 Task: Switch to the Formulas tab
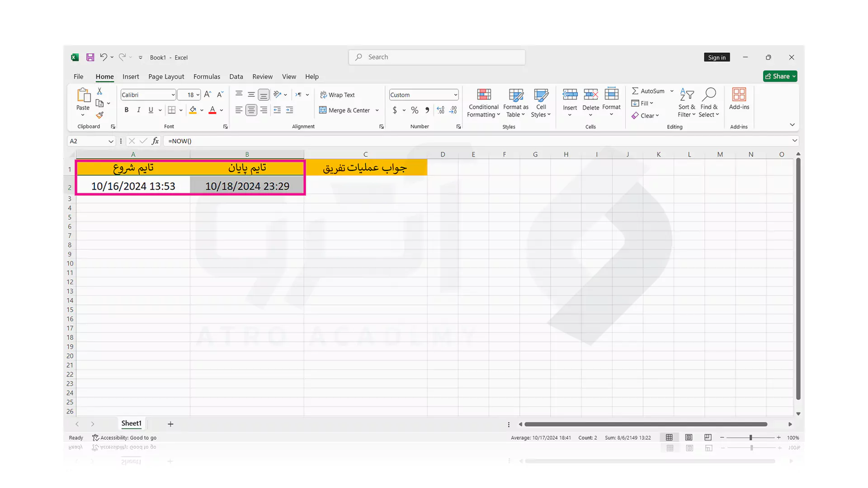point(207,76)
